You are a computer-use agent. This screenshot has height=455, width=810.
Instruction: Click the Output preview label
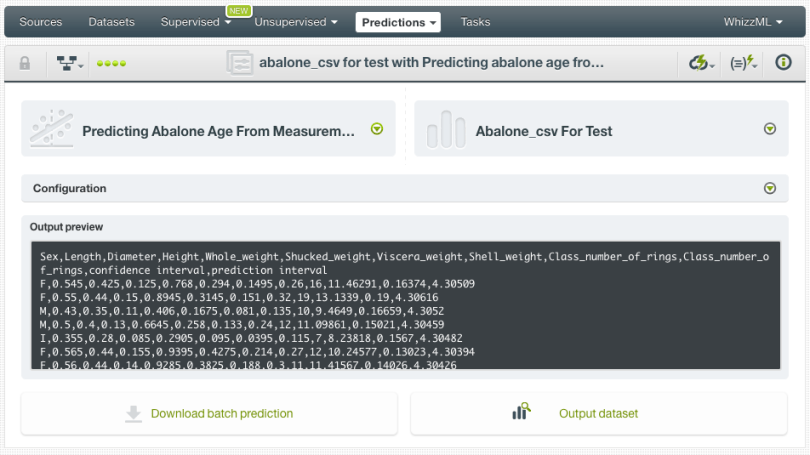(x=66, y=227)
